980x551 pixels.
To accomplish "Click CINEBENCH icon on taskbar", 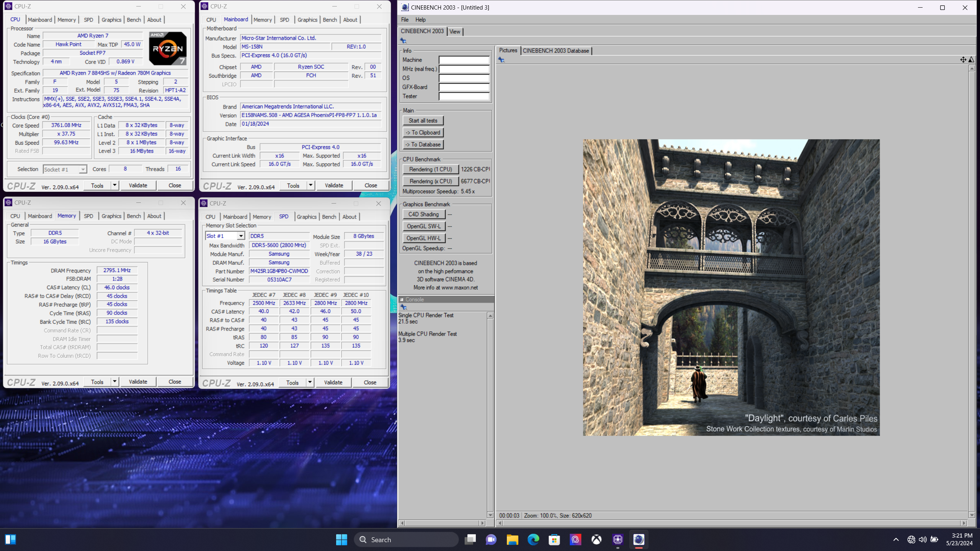I will [x=639, y=540].
